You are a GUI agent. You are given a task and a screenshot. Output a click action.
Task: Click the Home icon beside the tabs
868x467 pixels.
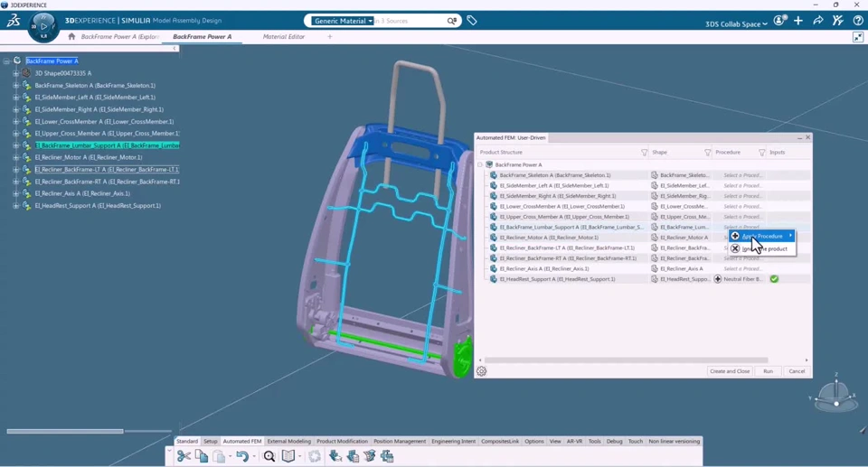click(x=71, y=36)
